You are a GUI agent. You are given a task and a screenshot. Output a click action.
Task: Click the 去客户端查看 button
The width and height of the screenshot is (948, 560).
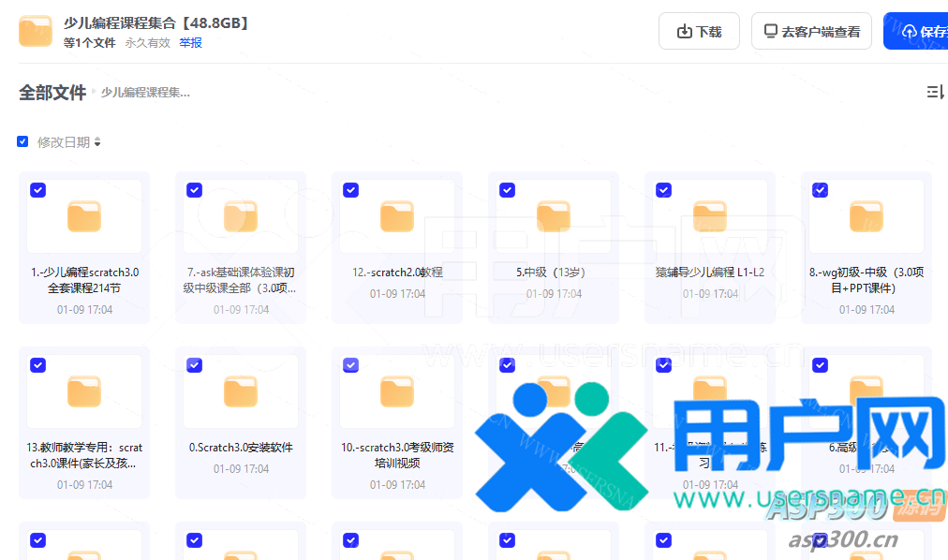(811, 31)
